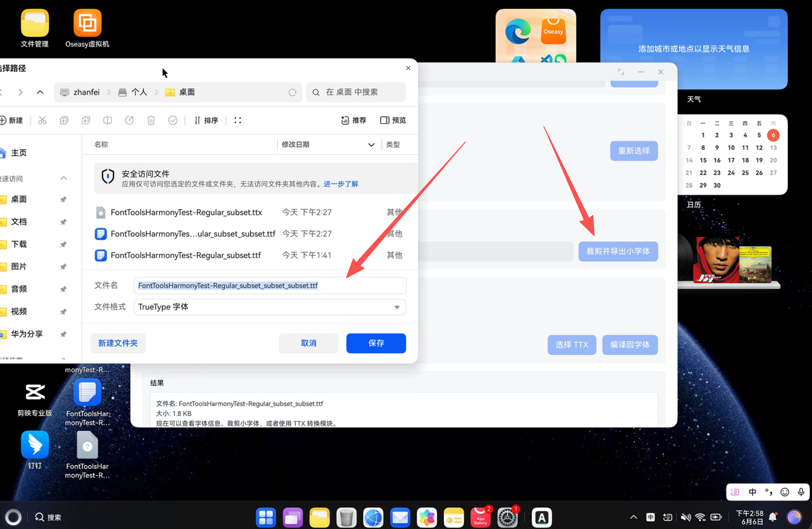Unpin 下载 using its pin icon
Image resolution: width=812 pixels, height=529 pixels.
click(64, 244)
